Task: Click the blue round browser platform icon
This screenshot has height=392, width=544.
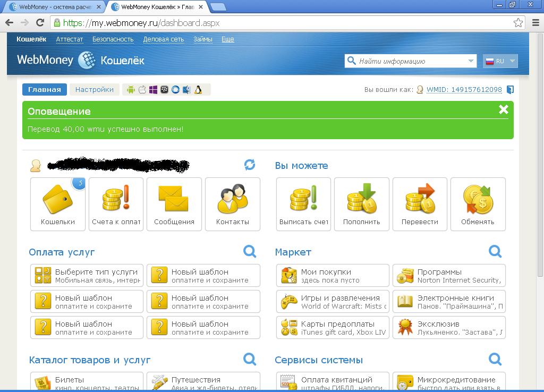Action: [x=175, y=90]
